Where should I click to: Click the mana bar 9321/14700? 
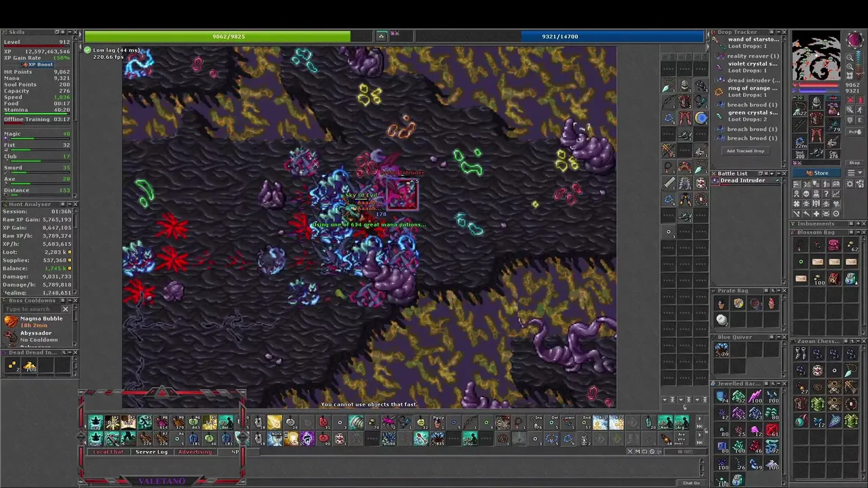(x=560, y=37)
